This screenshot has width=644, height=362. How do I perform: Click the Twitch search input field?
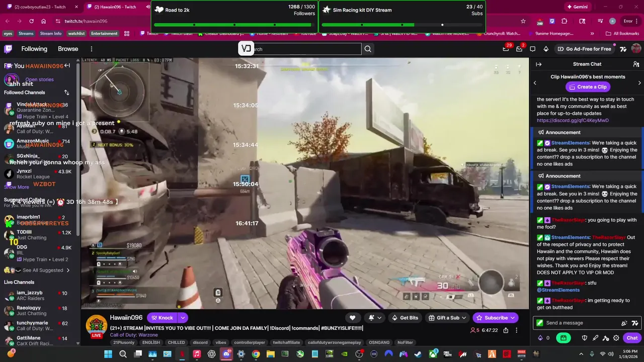click(x=306, y=49)
